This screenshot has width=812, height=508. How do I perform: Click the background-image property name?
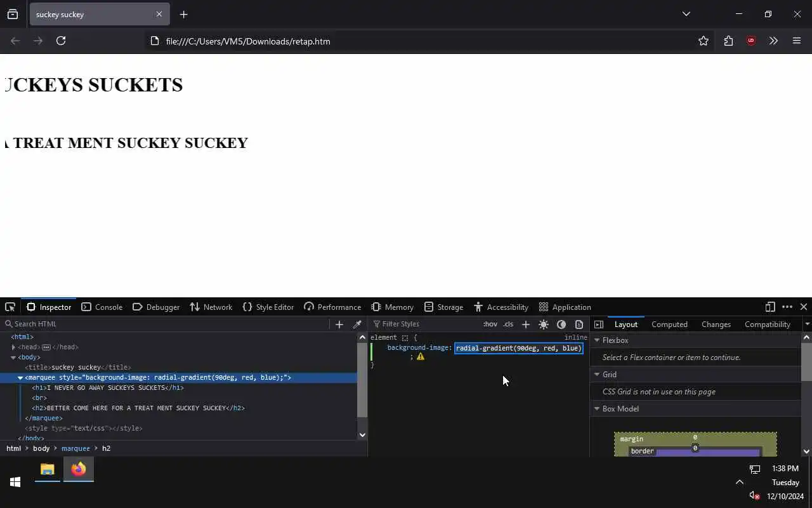[418, 348]
